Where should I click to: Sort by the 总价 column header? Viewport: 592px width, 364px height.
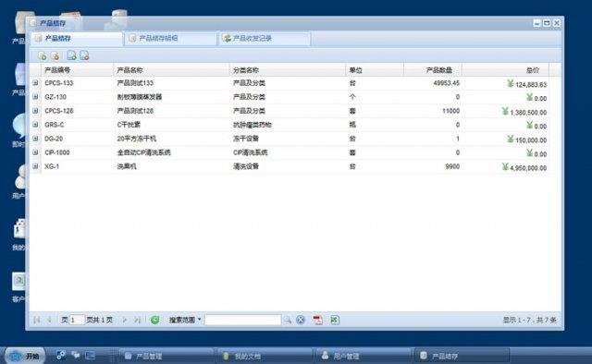(x=505, y=70)
